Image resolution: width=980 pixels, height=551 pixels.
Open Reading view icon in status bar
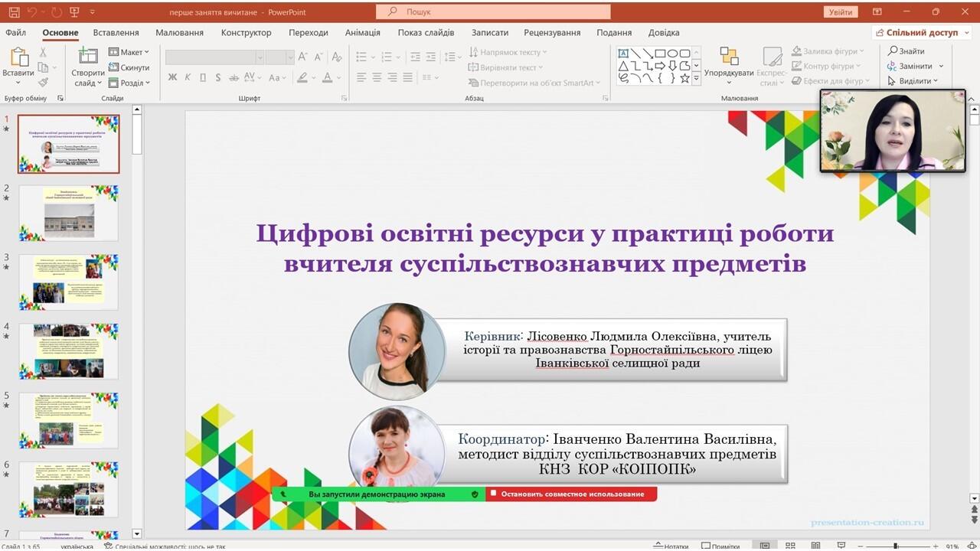pos(817,546)
